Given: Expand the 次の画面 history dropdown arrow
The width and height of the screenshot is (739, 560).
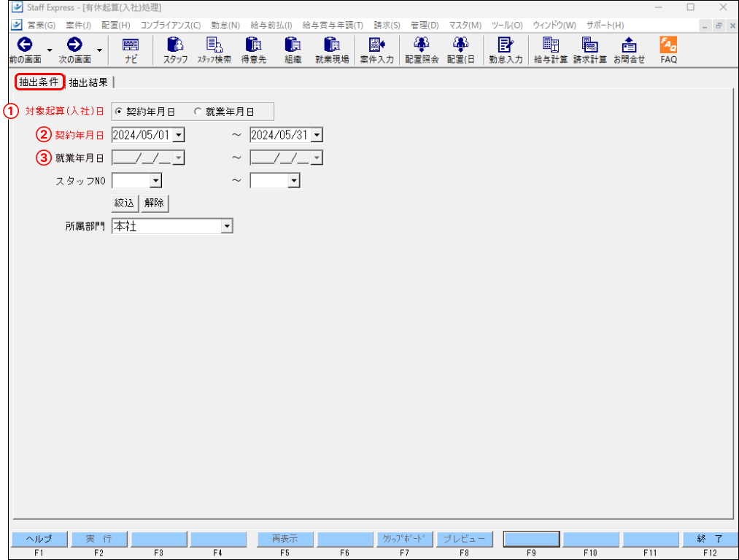Looking at the screenshot, I should pyautogui.click(x=99, y=50).
